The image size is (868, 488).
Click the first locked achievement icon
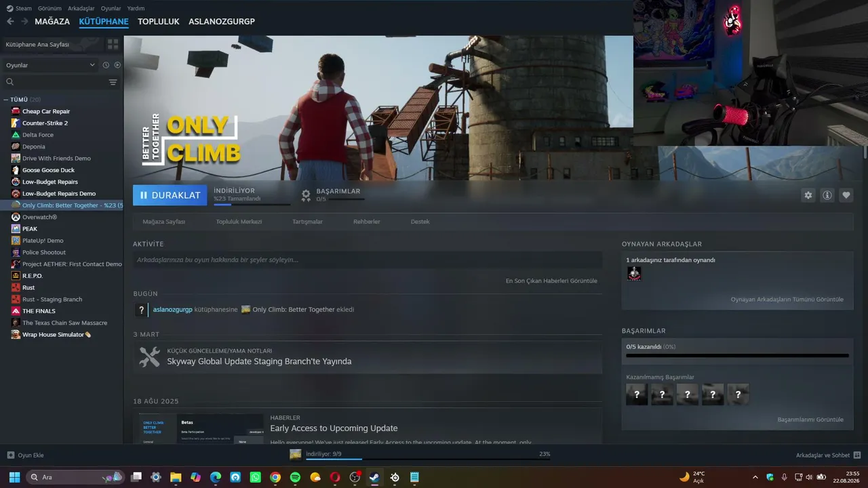pyautogui.click(x=637, y=394)
